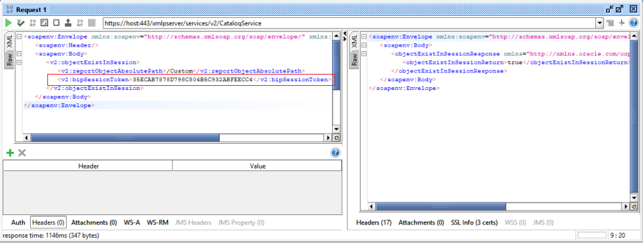The height and width of the screenshot is (243, 644).
Task: Collapse the request soapenv:Envelope node
Action: click(19, 37)
